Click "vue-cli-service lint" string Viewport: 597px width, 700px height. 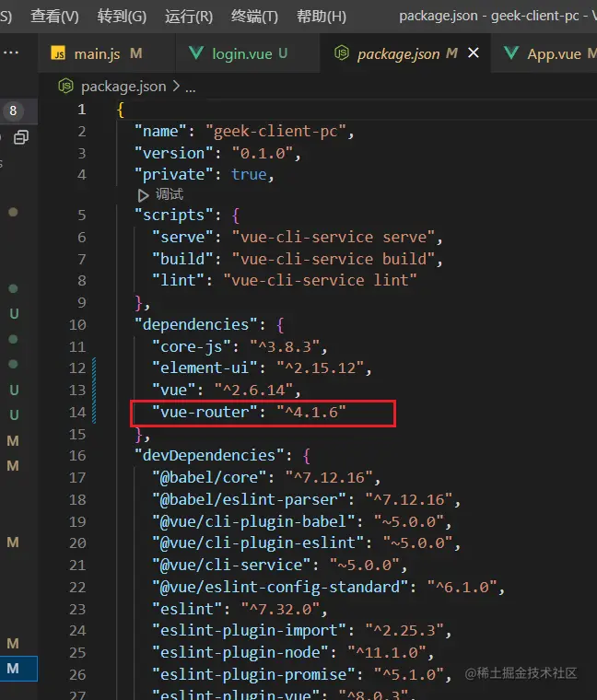[x=320, y=280]
